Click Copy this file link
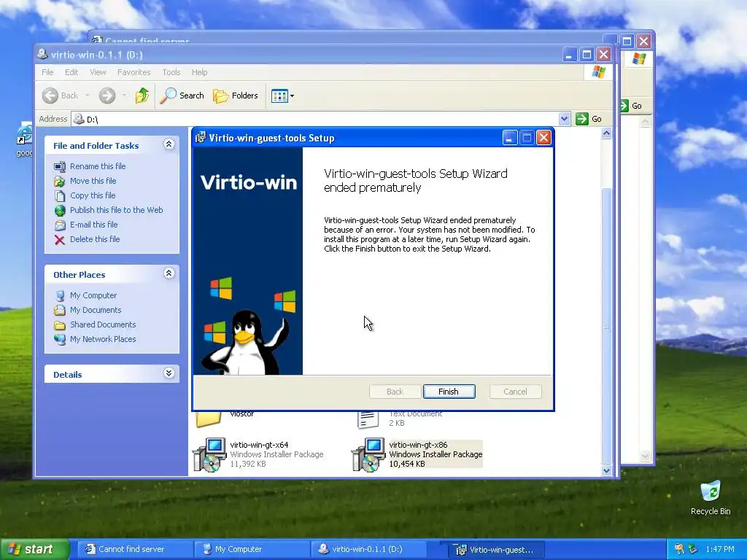Viewport: 747px width, 560px height. click(93, 195)
